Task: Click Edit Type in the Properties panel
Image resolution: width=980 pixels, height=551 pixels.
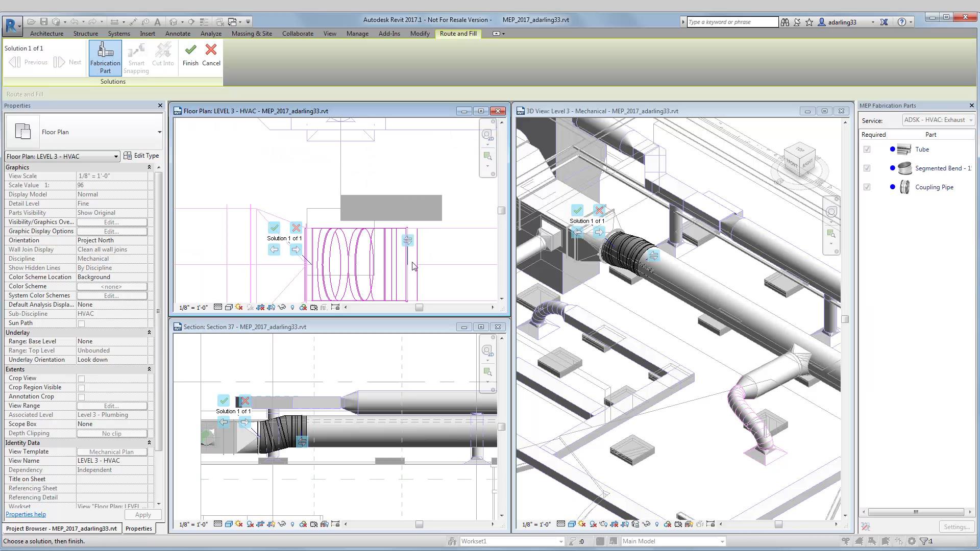Action: (141, 156)
